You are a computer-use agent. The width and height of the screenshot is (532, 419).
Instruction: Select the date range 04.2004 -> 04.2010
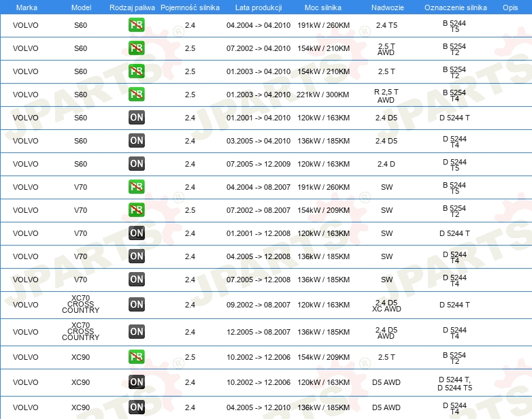click(x=259, y=25)
